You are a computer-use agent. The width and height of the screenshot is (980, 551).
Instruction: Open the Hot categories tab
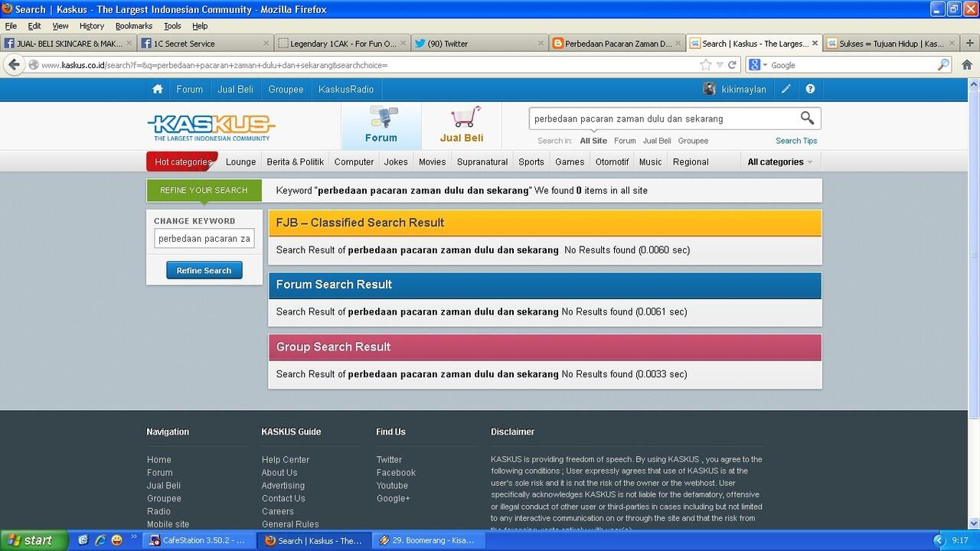coord(182,161)
